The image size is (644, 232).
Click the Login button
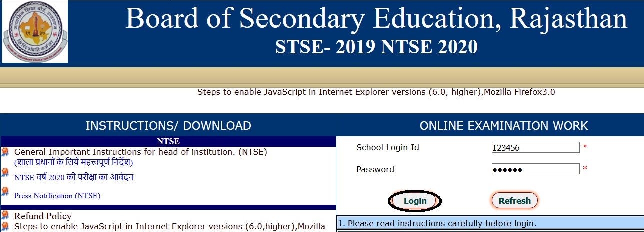(x=415, y=201)
